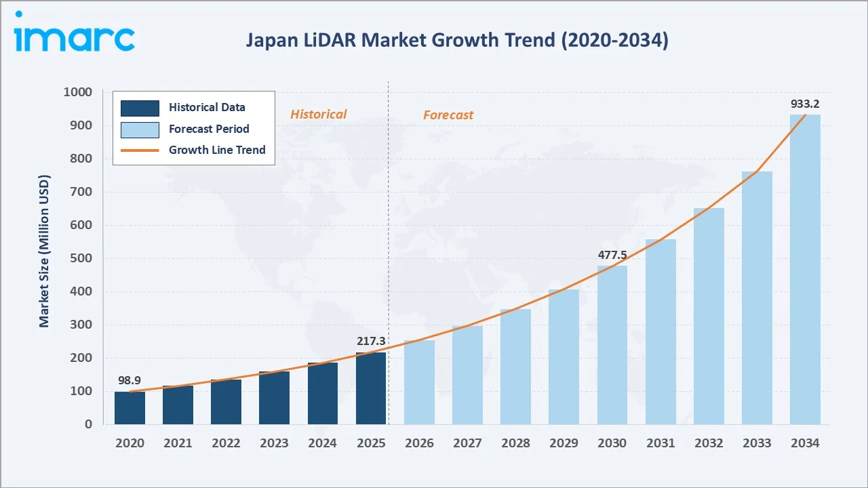
Task: Click the x-axis label 2022
Action: 226,443
